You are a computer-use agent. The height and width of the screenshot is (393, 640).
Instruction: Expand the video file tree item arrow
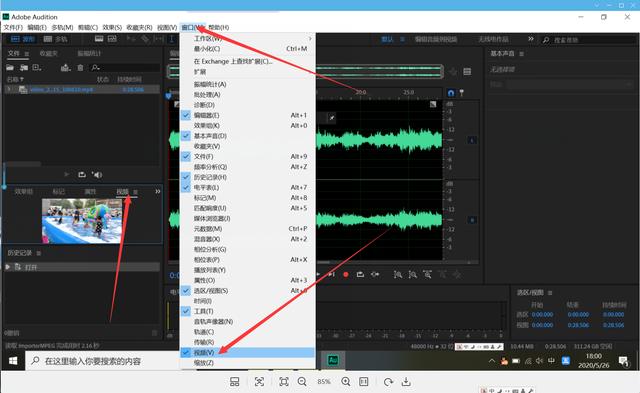click(9, 89)
